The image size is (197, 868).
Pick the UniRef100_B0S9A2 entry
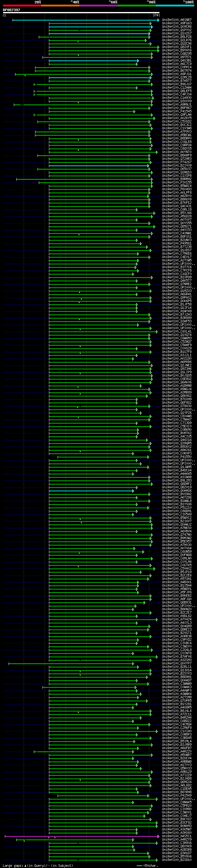tap(177, 494)
